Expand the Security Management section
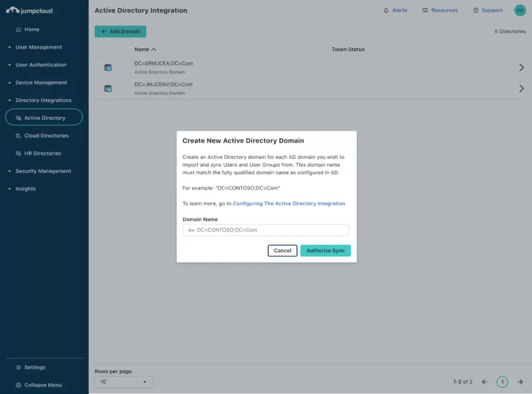This screenshot has height=394, width=532. (43, 171)
